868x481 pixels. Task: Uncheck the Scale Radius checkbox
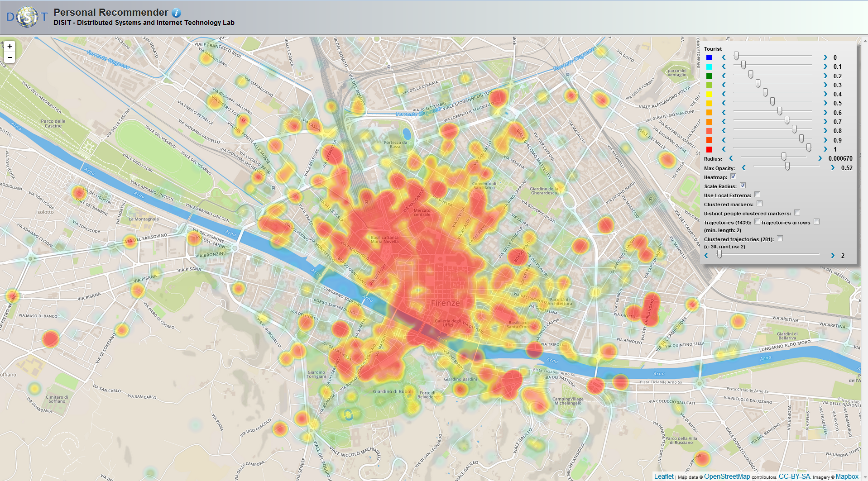coord(743,186)
